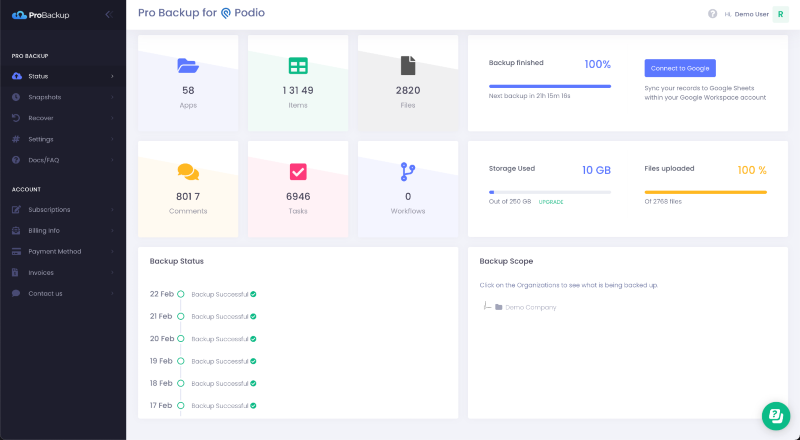This screenshot has height=440, width=800.
Task: Open the chat widget icon
Action: click(x=776, y=415)
